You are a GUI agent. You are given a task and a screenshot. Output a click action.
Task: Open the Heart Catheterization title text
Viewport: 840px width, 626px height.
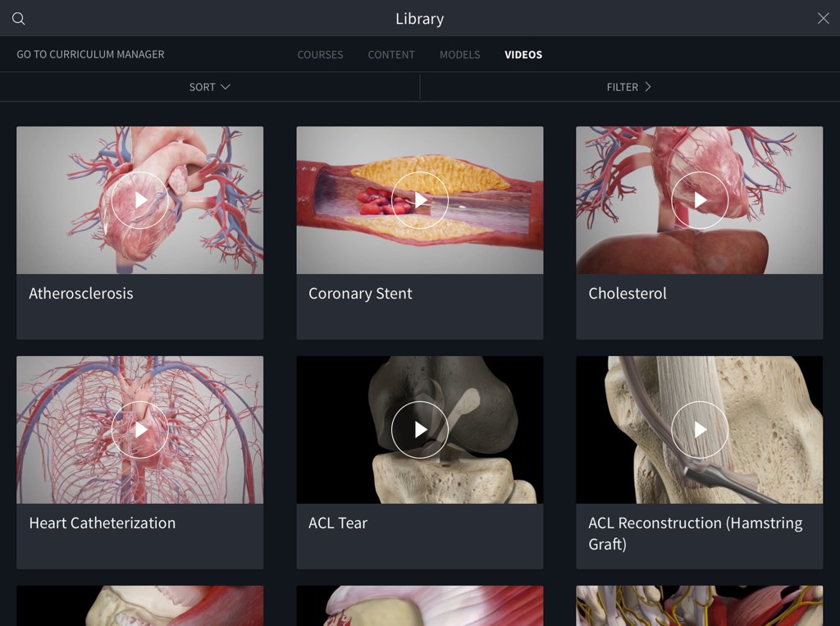point(103,523)
